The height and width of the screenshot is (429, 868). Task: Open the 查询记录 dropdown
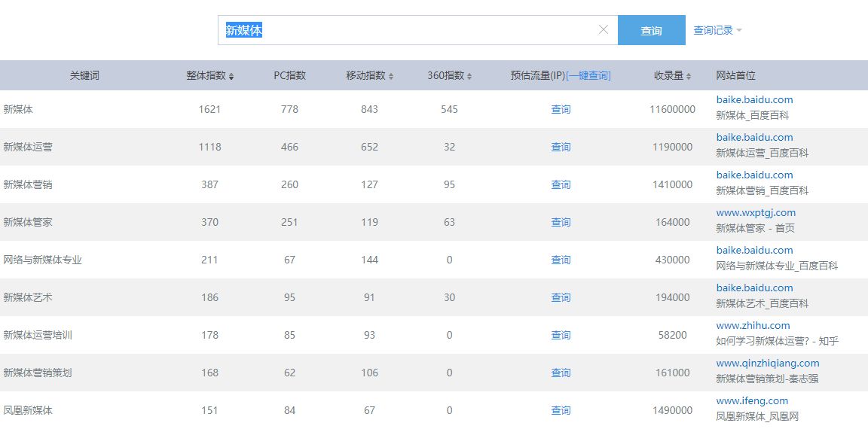point(717,30)
